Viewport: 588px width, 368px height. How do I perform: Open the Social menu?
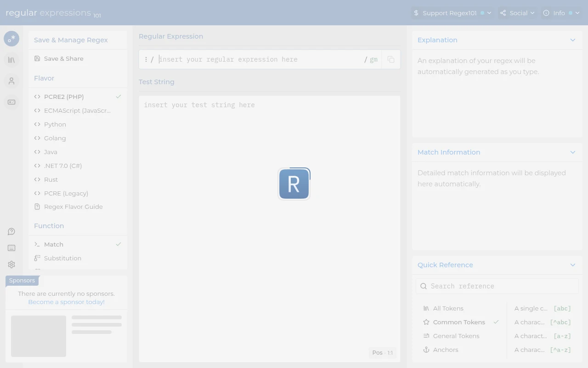tap(517, 13)
